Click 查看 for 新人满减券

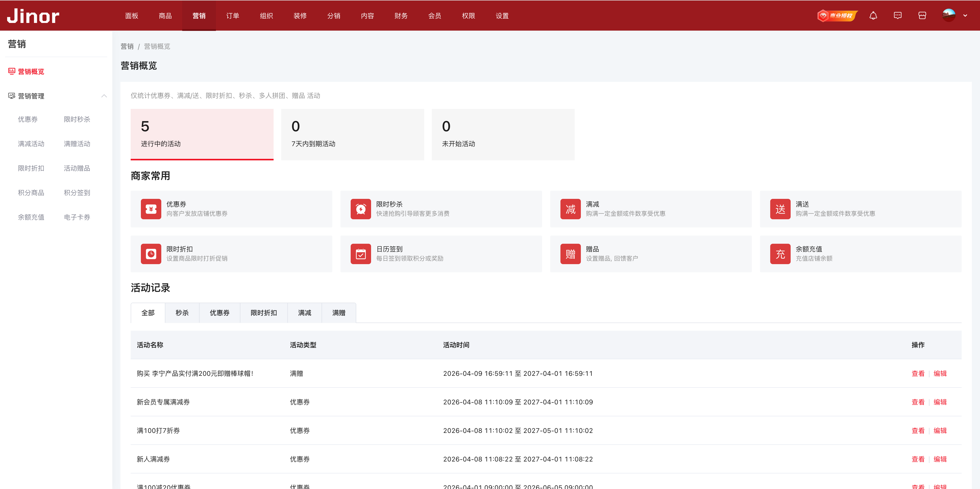tap(918, 459)
